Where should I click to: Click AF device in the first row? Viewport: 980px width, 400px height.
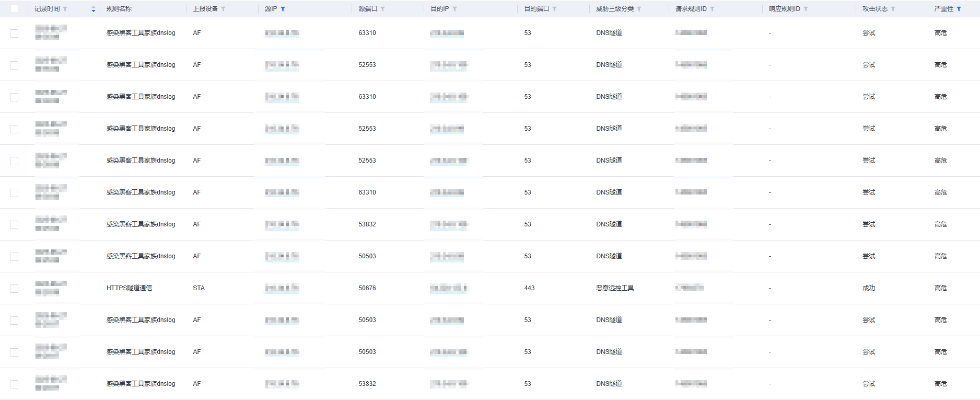[x=196, y=33]
